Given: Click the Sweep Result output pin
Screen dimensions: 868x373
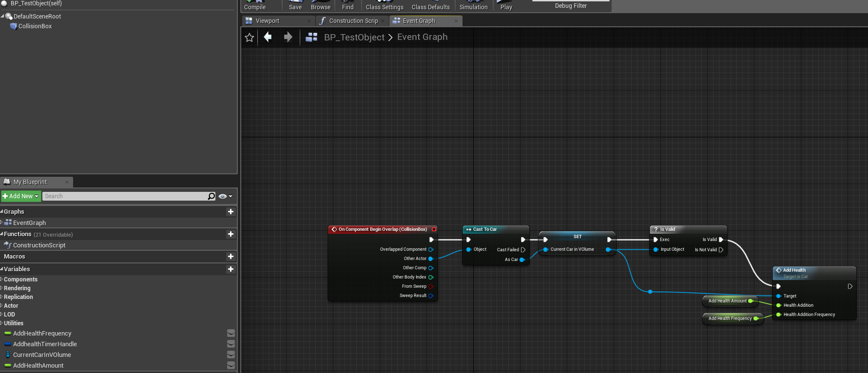Looking at the screenshot, I should pyautogui.click(x=431, y=296).
